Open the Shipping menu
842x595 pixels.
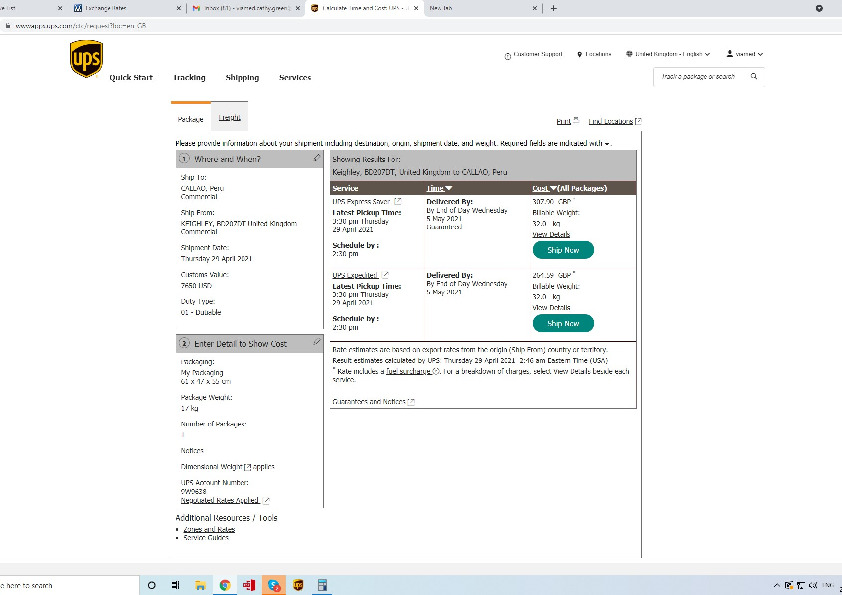[x=242, y=77]
